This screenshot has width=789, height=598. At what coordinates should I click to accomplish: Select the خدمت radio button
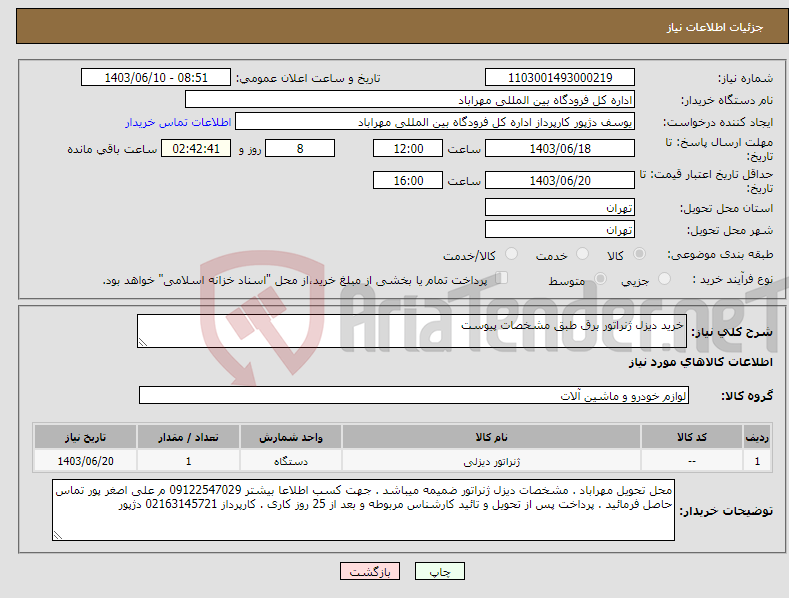tap(582, 254)
